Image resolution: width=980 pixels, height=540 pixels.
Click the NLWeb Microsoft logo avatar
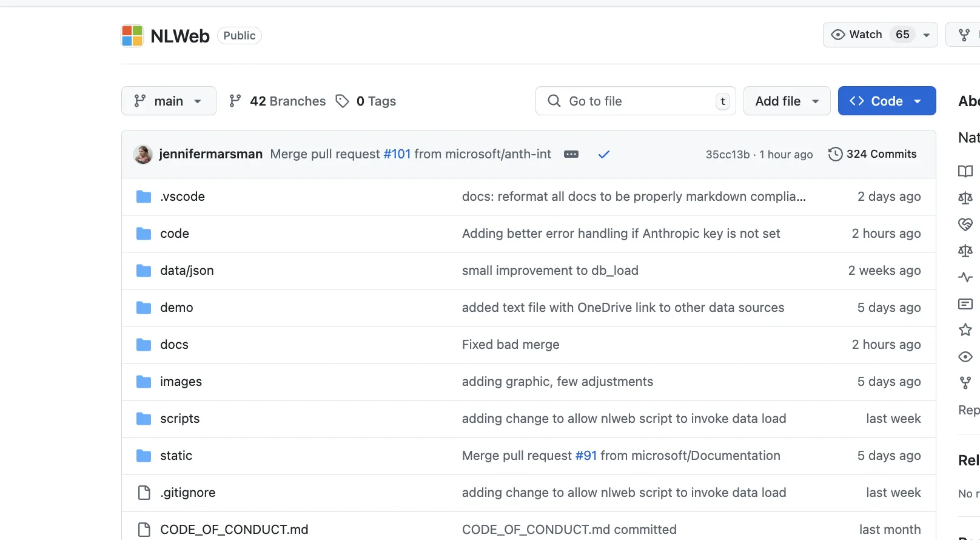[x=132, y=36]
